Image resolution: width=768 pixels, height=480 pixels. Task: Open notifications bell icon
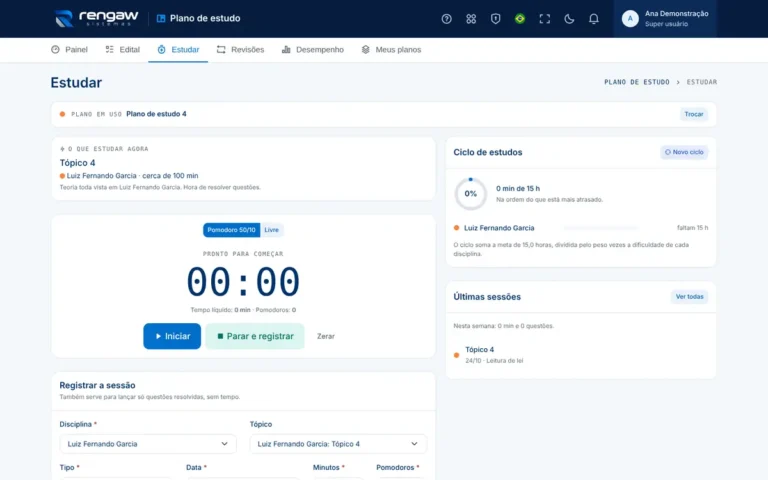tap(594, 19)
